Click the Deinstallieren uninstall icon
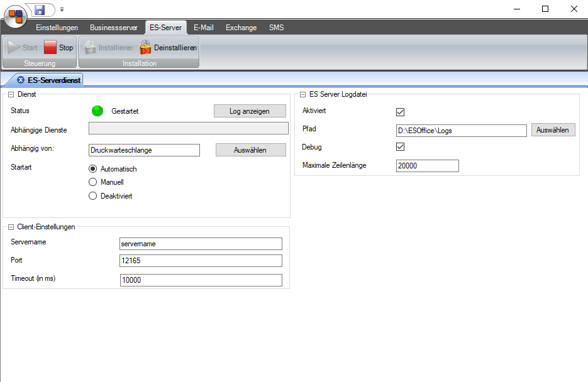Screen dimensions: 588x382 145,48
